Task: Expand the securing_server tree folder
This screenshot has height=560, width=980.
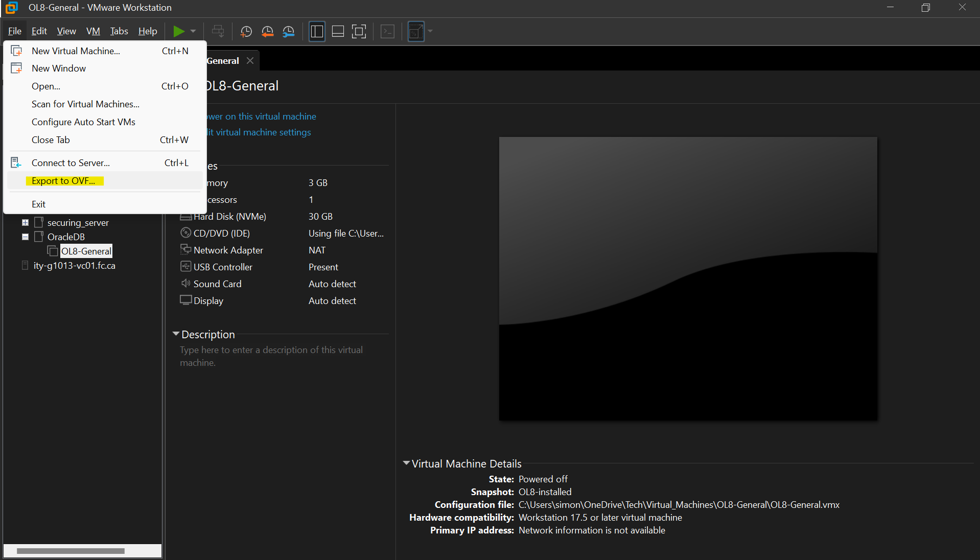Action: [25, 223]
